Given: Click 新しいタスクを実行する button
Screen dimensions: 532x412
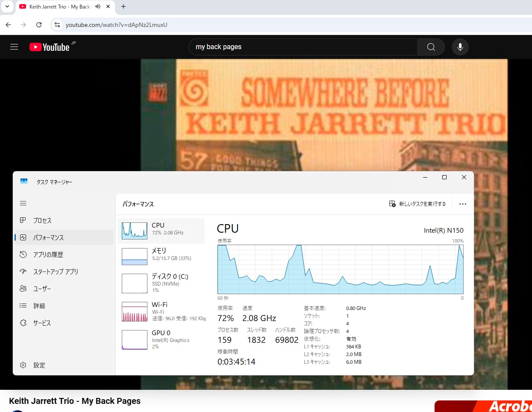Looking at the screenshot, I should [417, 204].
